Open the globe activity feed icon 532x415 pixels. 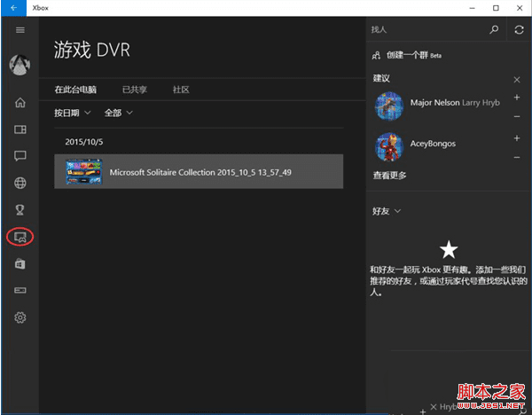point(20,183)
